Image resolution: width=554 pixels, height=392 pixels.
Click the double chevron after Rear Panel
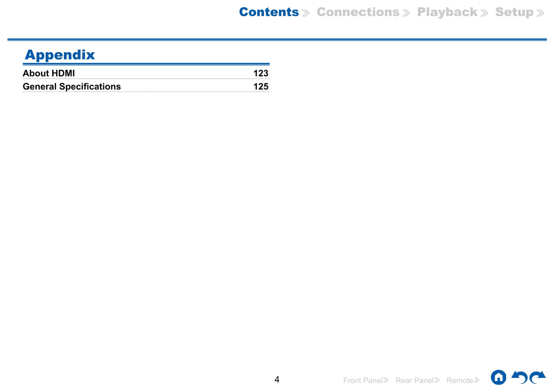tap(437, 380)
